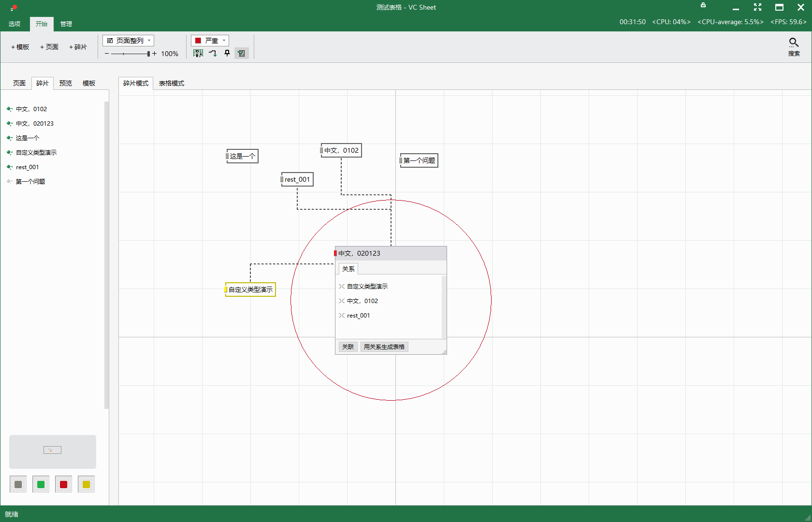Viewport: 812px width, 522px height.
Task: Click the pin icon in toolbar
Action: [x=227, y=53]
